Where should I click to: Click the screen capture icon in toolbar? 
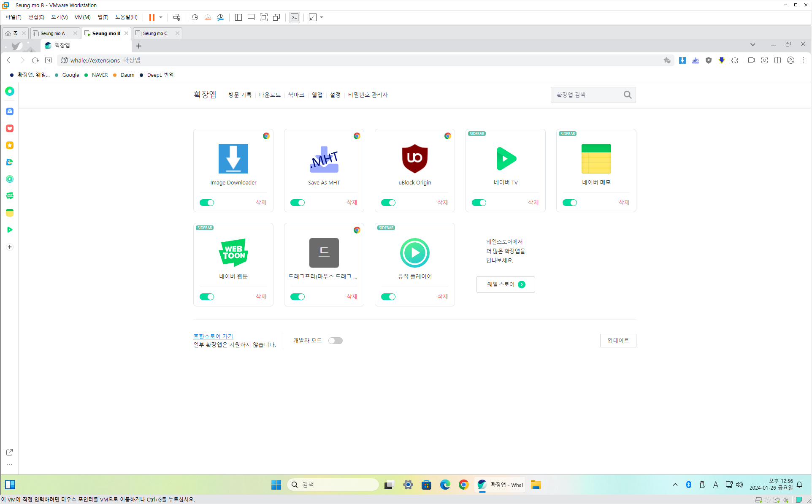point(764,60)
